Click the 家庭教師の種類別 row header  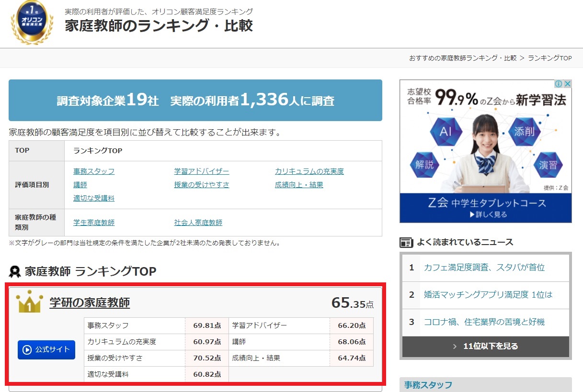[37, 223]
